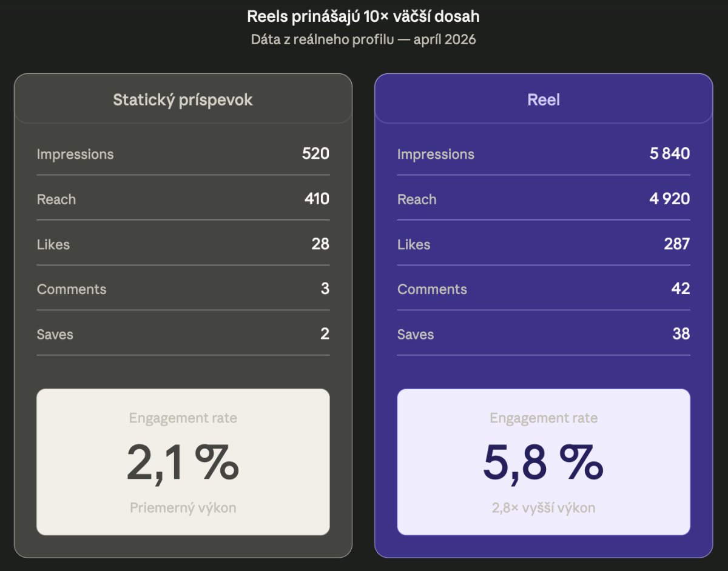
Task: Click the 'Reel' card header
Action: pos(544,100)
